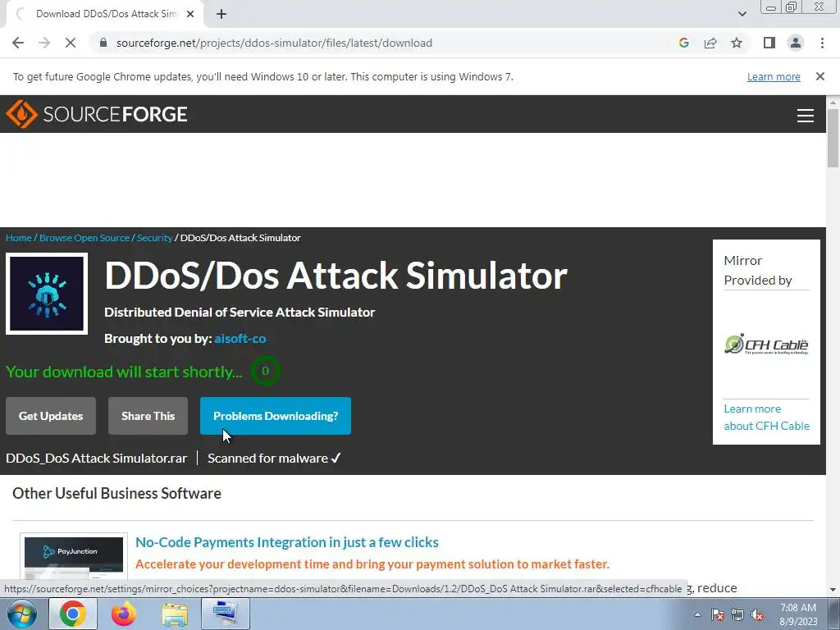The width and height of the screenshot is (840, 630).
Task: Share this page via the share icon
Action: coord(710,43)
